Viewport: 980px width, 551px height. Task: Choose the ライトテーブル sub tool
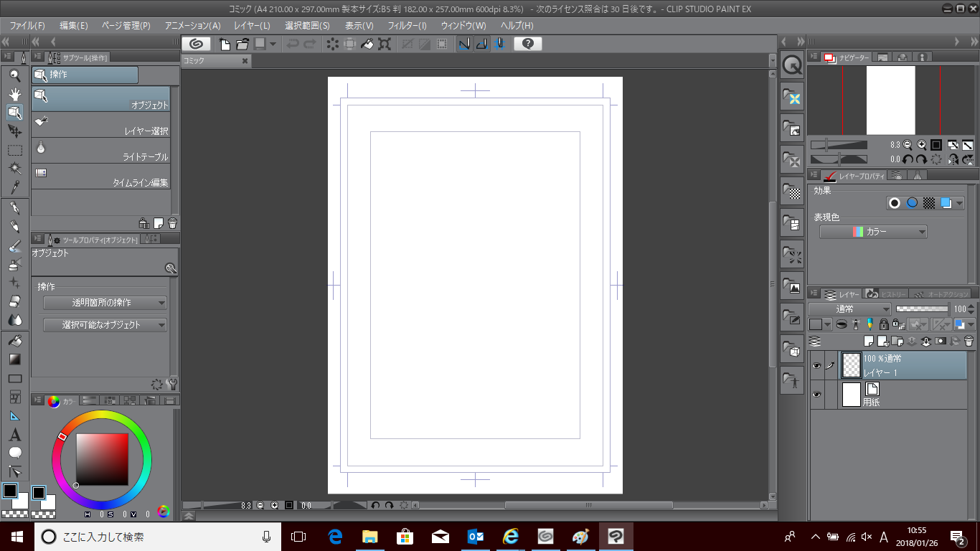point(101,151)
